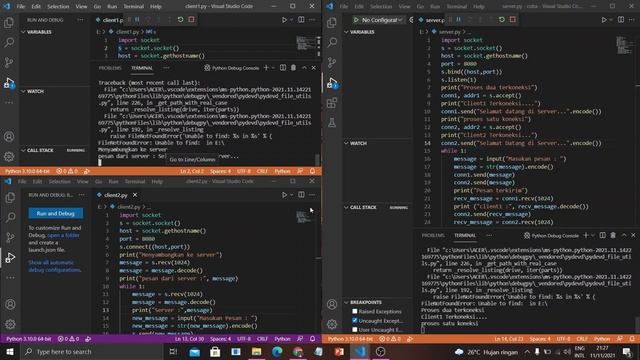
Task: Open Search in the server.py window
Action: (x=332, y=42)
